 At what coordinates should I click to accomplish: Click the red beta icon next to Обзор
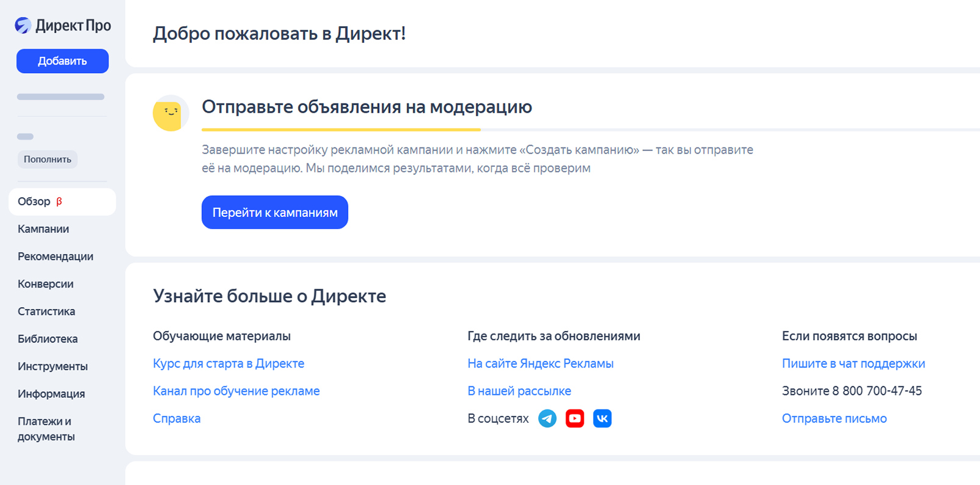click(x=59, y=202)
